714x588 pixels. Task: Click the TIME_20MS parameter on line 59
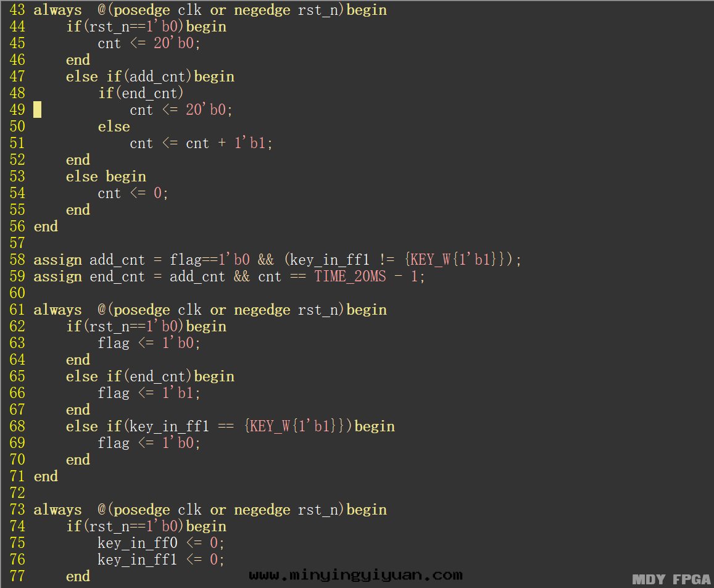point(350,276)
